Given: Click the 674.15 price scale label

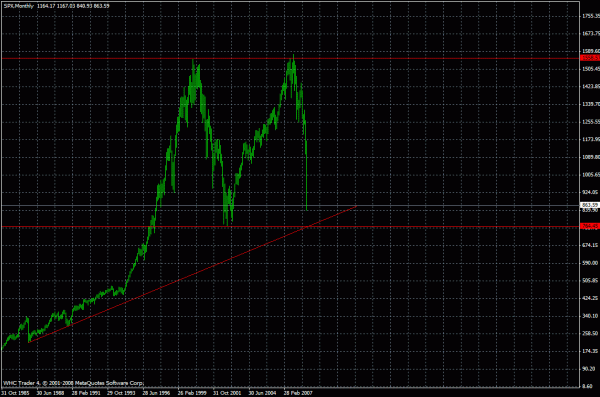Looking at the screenshot, I should 590,245.
